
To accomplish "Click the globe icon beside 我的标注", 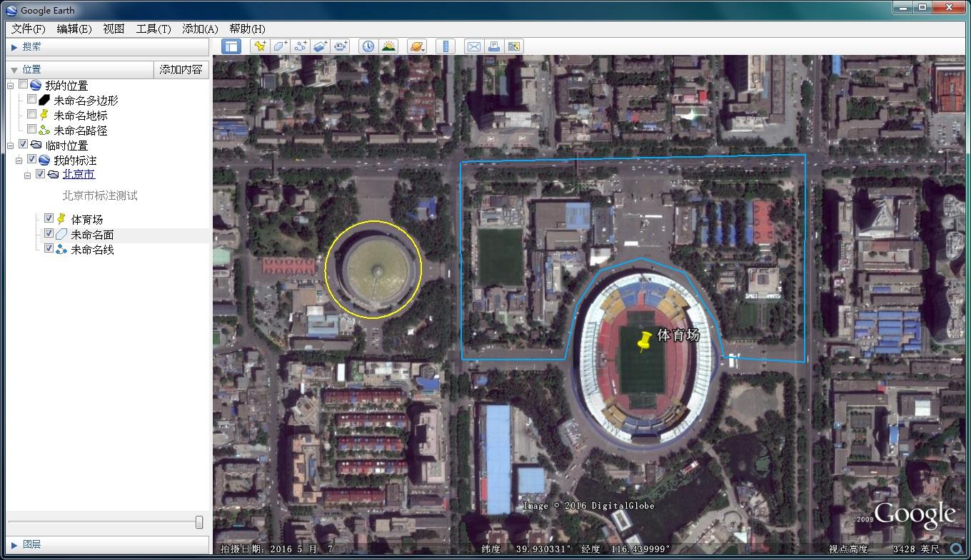I will pyautogui.click(x=44, y=160).
